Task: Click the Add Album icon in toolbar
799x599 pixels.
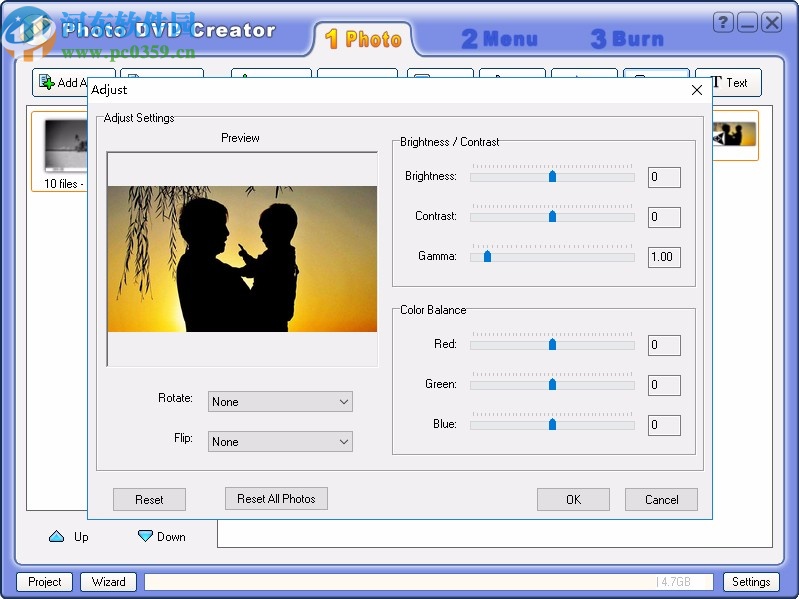Action: click(x=47, y=82)
